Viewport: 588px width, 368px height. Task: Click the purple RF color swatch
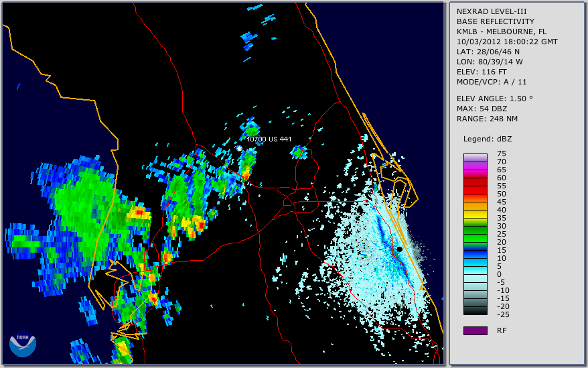475,330
